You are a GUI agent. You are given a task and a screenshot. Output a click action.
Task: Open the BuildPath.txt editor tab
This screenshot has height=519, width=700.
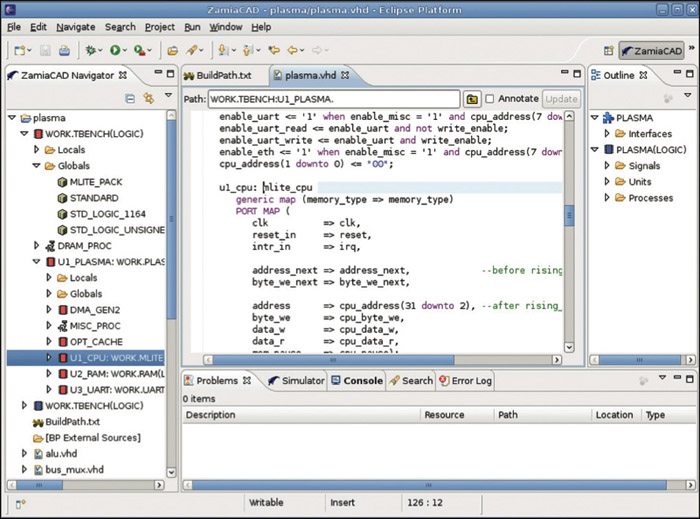(x=226, y=74)
